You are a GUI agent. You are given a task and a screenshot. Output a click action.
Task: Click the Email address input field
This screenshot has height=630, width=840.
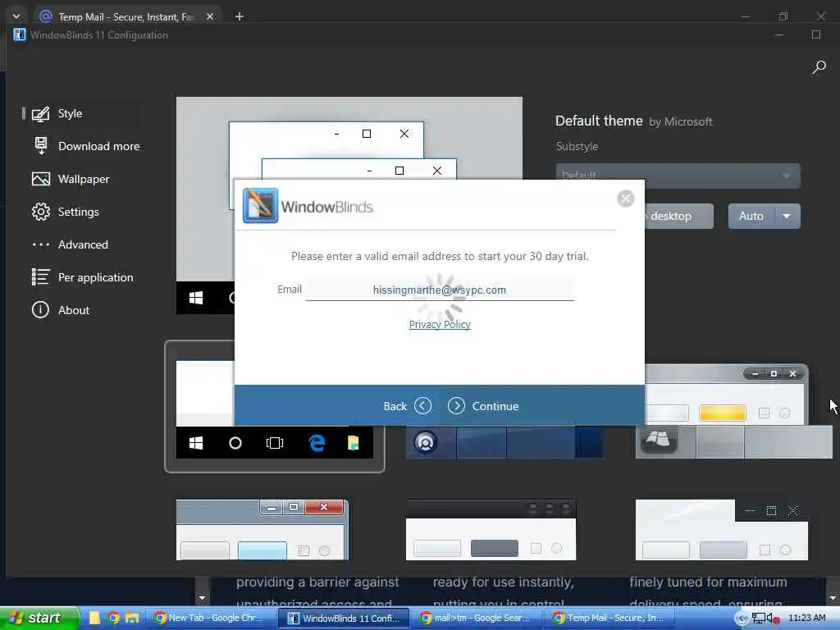440,290
